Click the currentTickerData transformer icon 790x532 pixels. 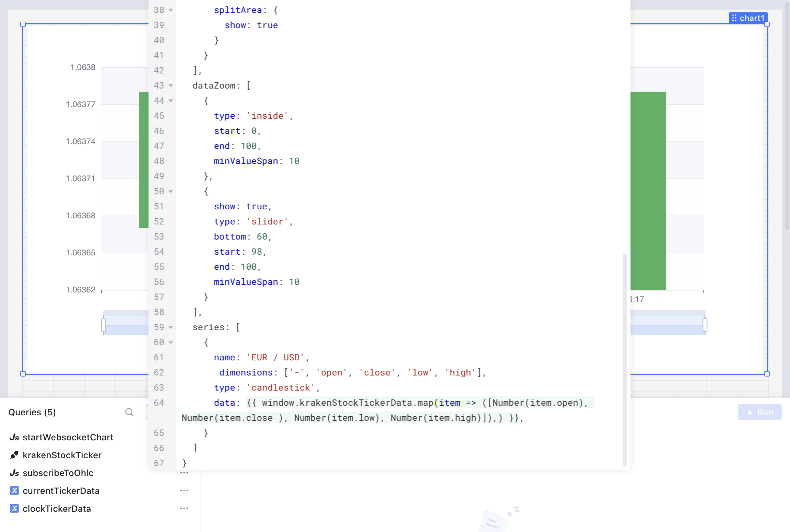(x=14, y=491)
